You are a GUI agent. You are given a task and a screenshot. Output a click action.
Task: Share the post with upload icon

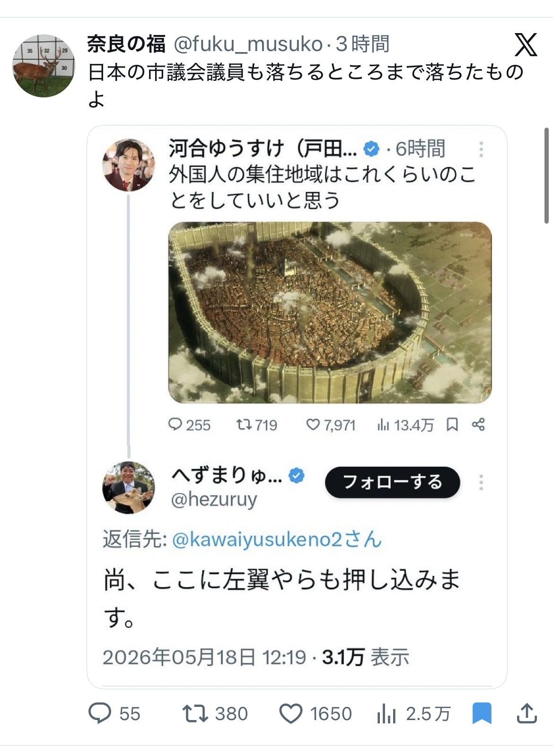[527, 713]
